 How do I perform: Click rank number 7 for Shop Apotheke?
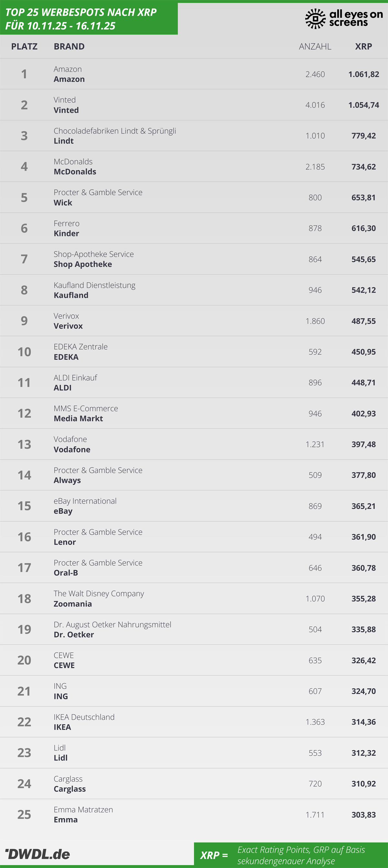tap(24, 259)
